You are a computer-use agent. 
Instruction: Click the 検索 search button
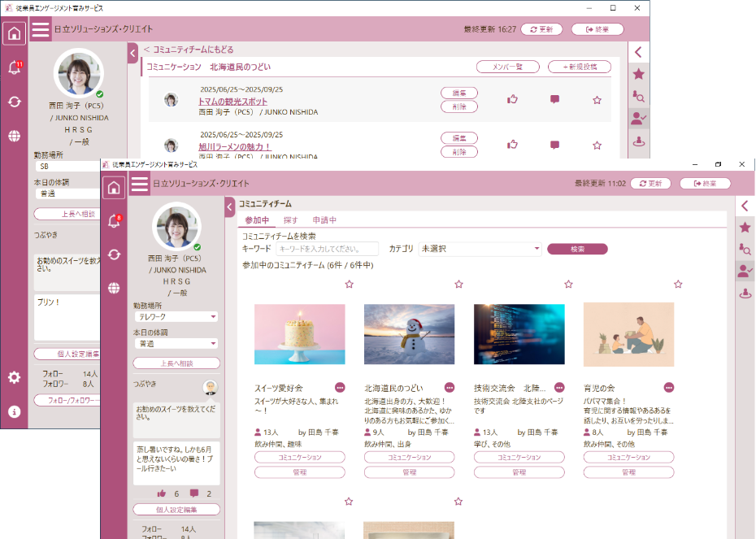pyautogui.click(x=577, y=249)
